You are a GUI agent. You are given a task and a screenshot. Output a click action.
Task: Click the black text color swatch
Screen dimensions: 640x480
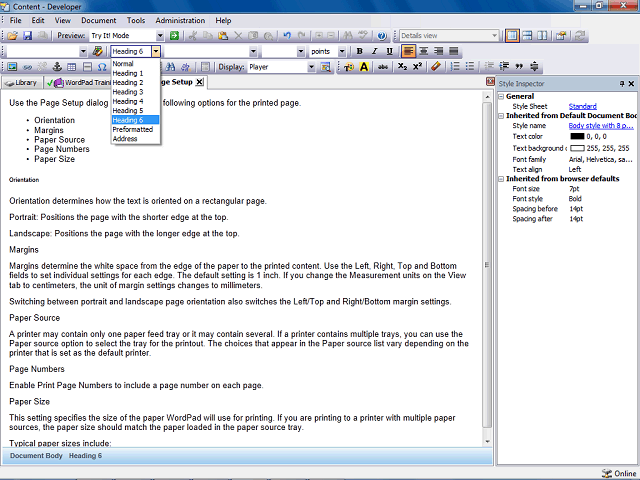(x=577, y=137)
